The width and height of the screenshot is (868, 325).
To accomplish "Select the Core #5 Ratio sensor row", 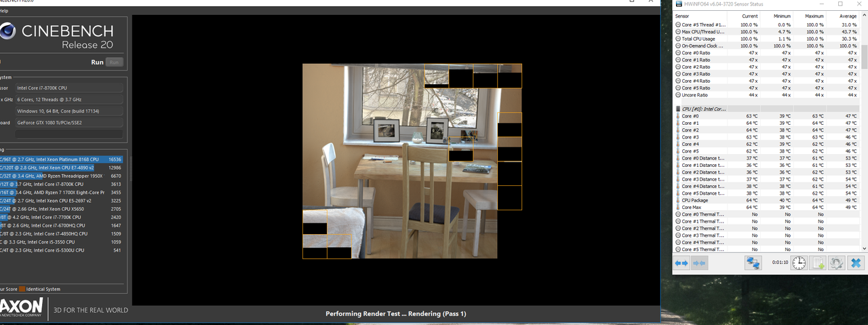I will [x=766, y=88].
